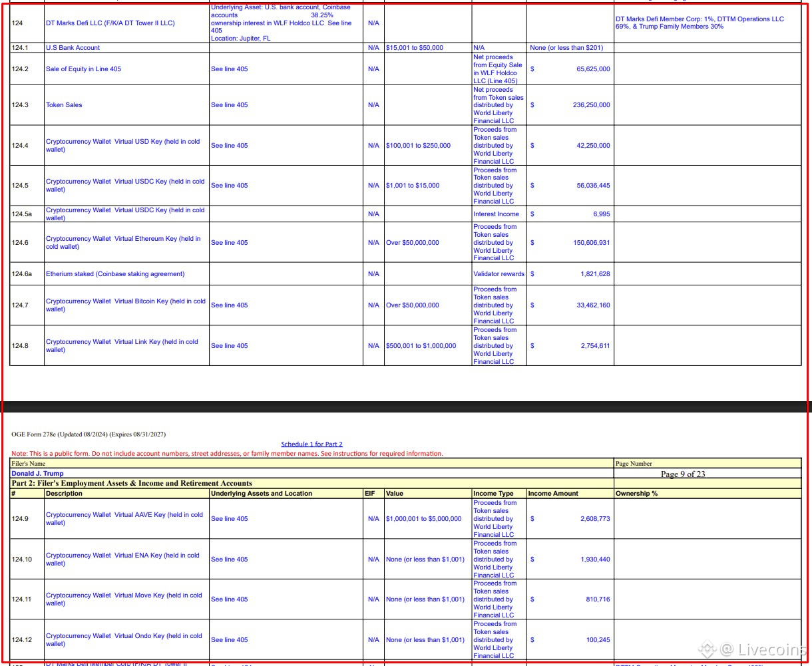Select the 'Virtual AAVE Key' wallet description
The image size is (812, 666).
pyautogui.click(x=124, y=519)
